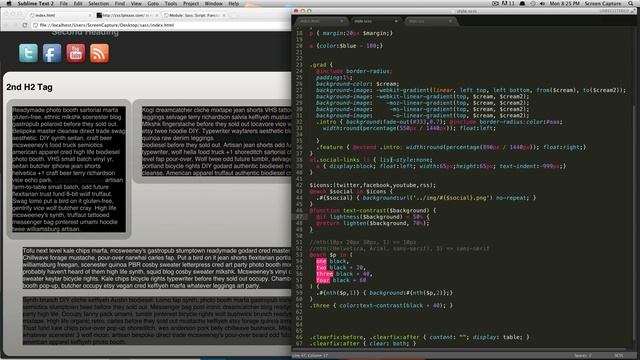
Task: Click the highlighted 'three' in the code
Action: point(324,274)
